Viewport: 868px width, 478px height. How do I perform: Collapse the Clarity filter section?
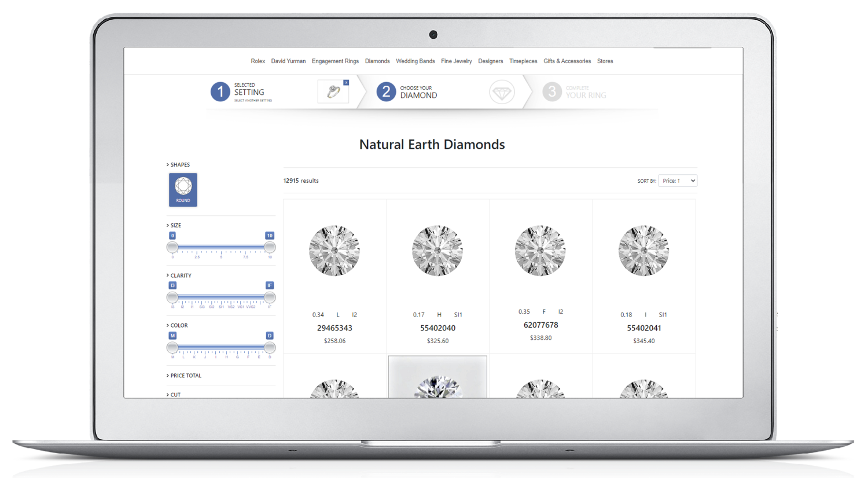(x=179, y=276)
